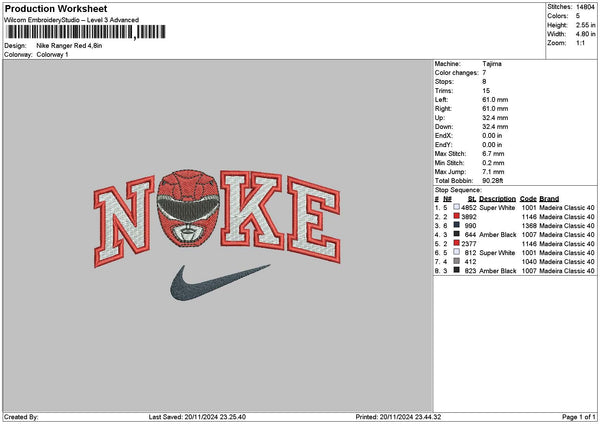Image resolution: width=600 pixels, height=424 pixels.
Task: Click black swatch in stop 4 row
Action: [x=457, y=234]
